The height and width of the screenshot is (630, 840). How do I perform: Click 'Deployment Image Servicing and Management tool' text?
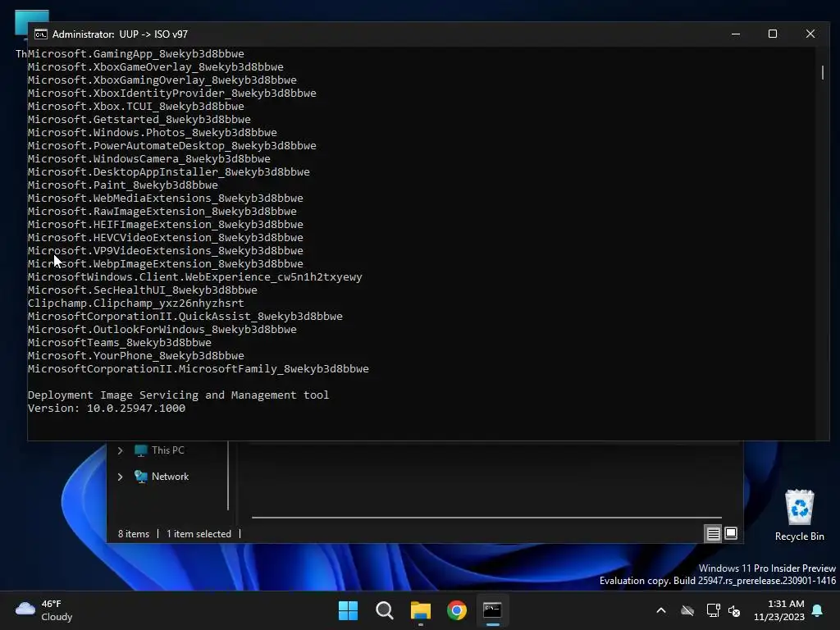point(178,395)
